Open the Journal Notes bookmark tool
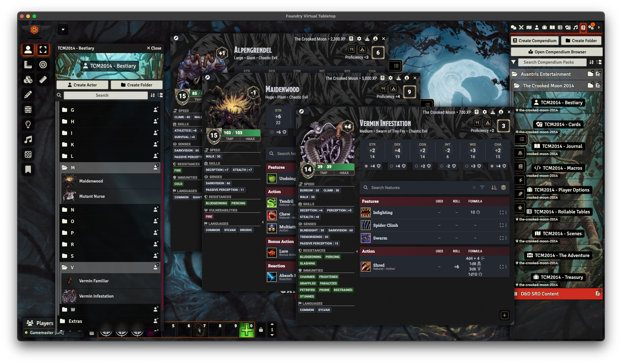622x364 pixels. (28, 169)
